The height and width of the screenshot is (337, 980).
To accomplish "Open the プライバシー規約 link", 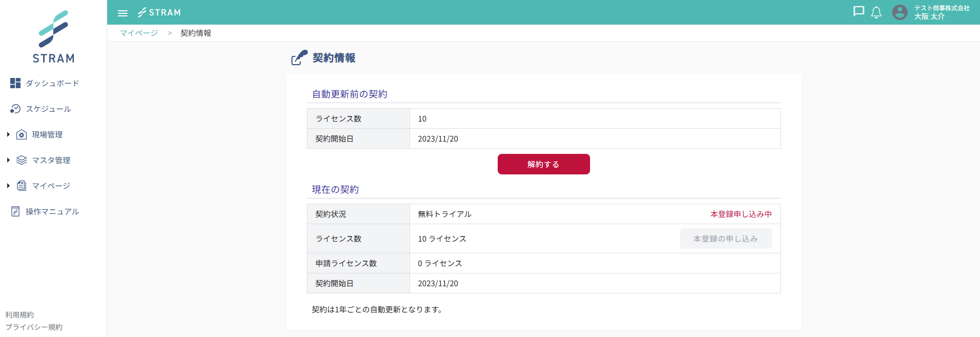I will 34,327.
